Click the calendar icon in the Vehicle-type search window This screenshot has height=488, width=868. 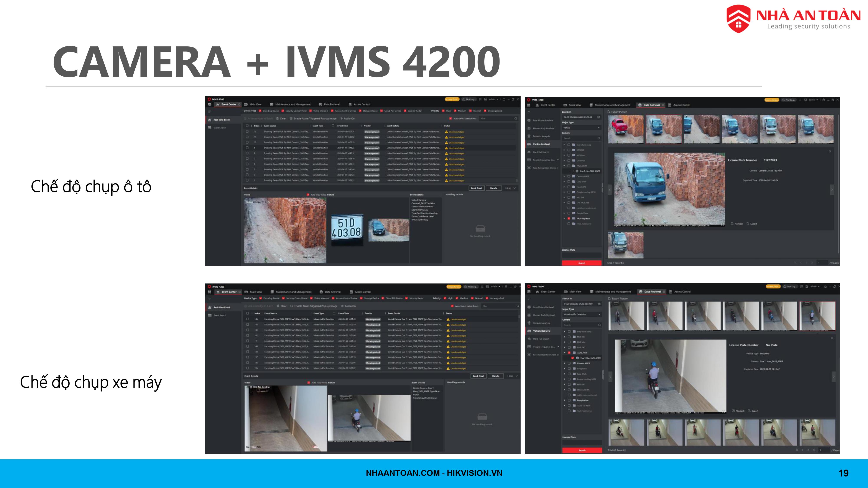point(598,117)
